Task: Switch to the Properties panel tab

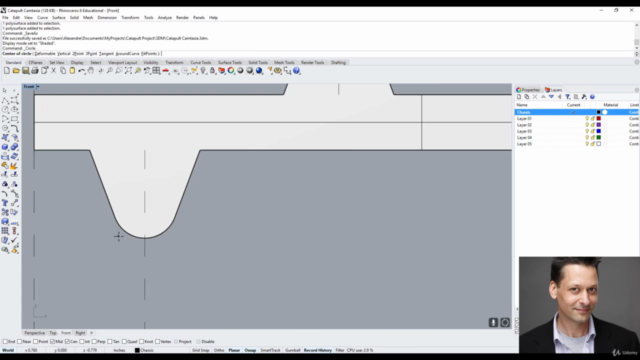Action: [x=528, y=90]
